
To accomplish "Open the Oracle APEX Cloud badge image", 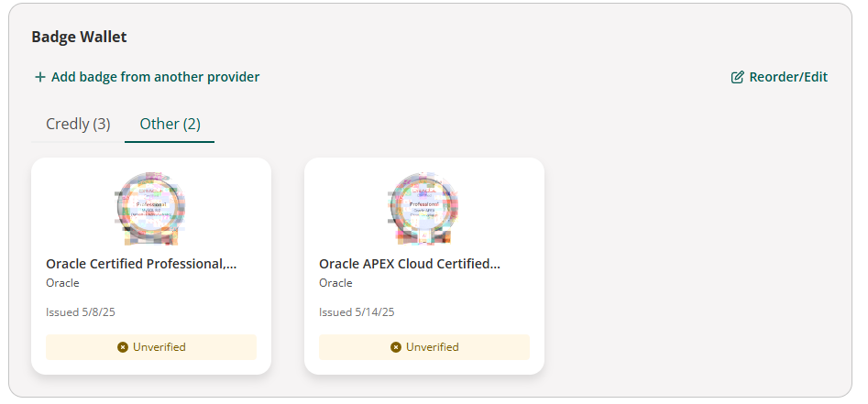I will tap(423, 209).
